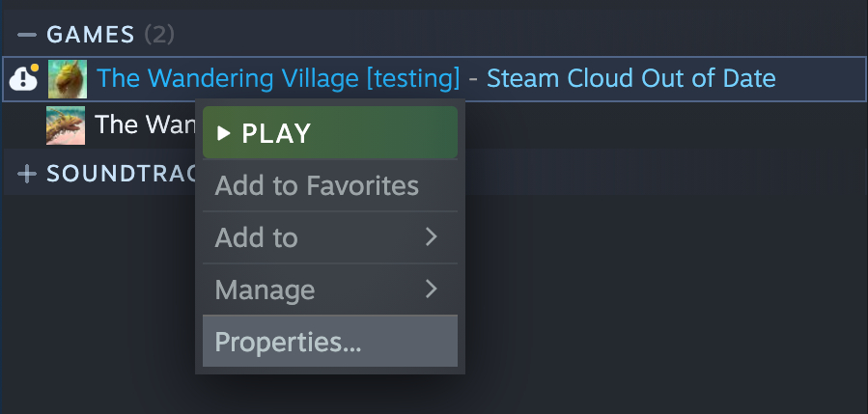Image resolution: width=868 pixels, height=414 pixels.
Task: Click the second Wandering Village game thumbnail
Action: tap(66, 125)
